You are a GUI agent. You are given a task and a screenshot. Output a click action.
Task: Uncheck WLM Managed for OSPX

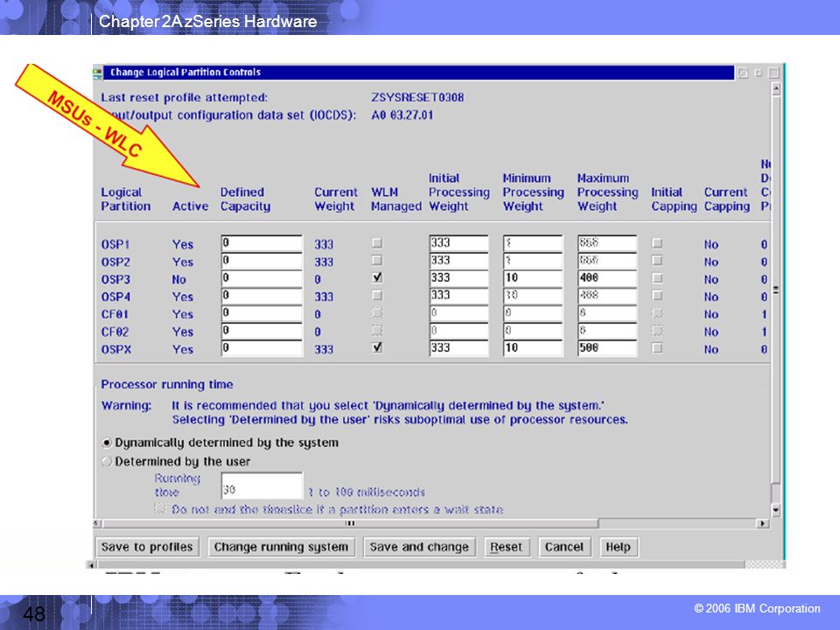click(377, 347)
